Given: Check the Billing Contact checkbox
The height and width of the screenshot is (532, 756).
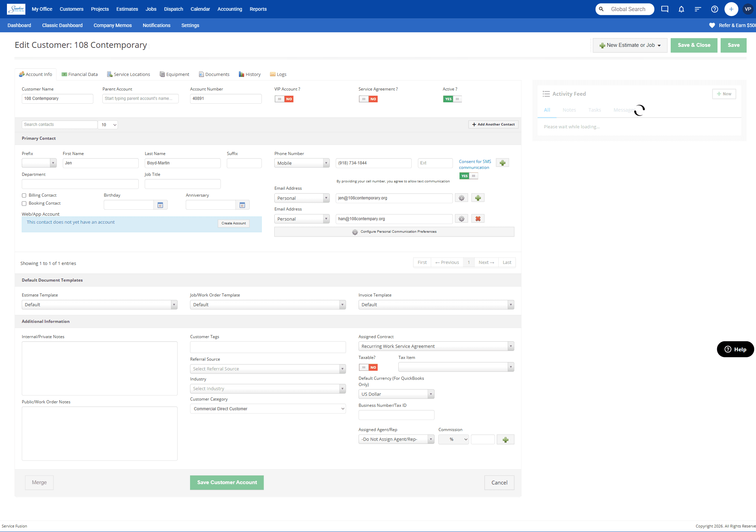Looking at the screenshot, I should coord(24,196).
